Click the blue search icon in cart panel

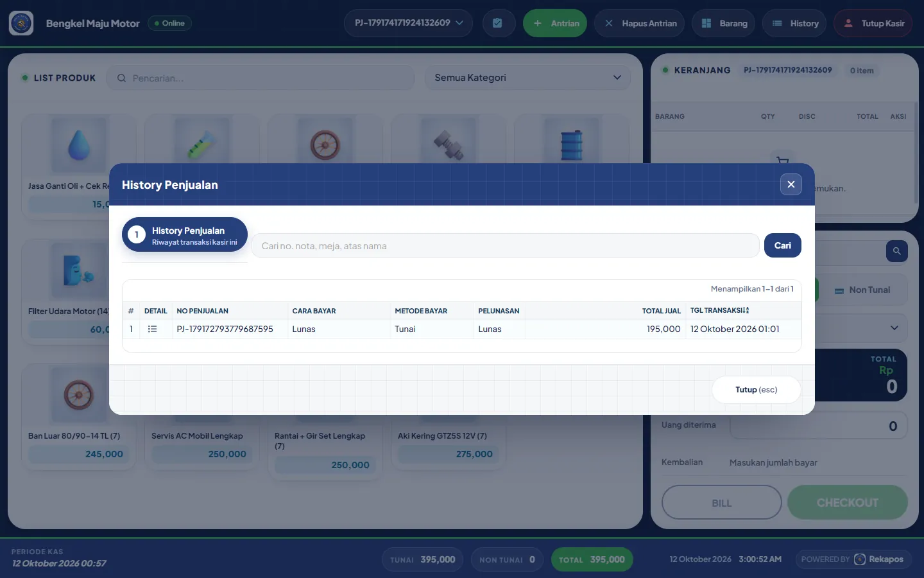tap(896, 251)
